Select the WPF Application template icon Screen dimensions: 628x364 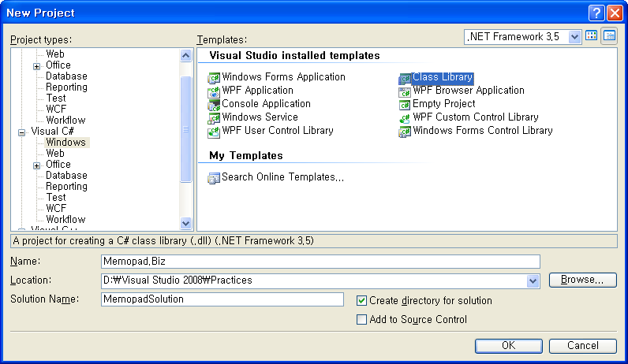click(214, 91)
